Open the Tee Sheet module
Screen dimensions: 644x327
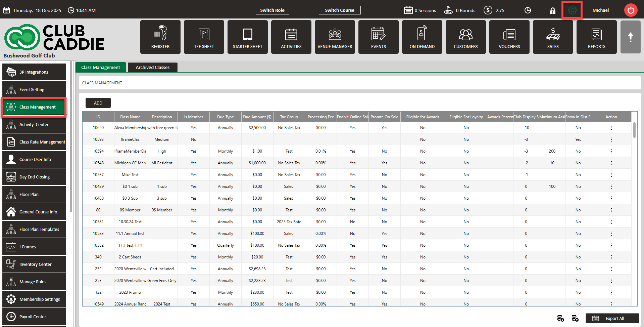point(204,37)
